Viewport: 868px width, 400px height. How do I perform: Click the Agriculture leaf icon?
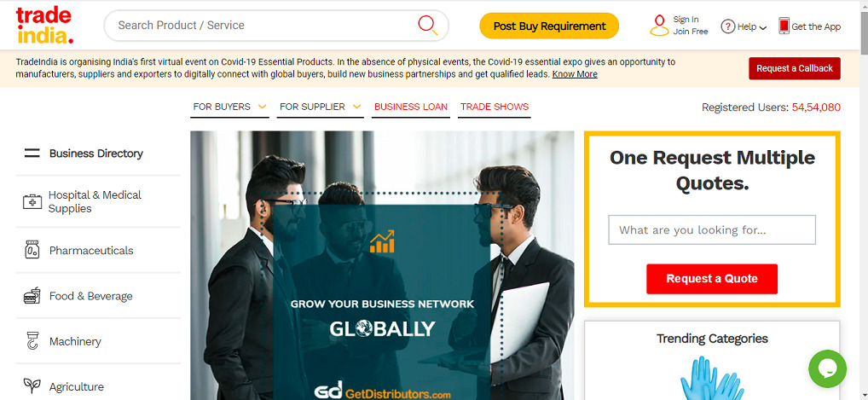(32, 385)
